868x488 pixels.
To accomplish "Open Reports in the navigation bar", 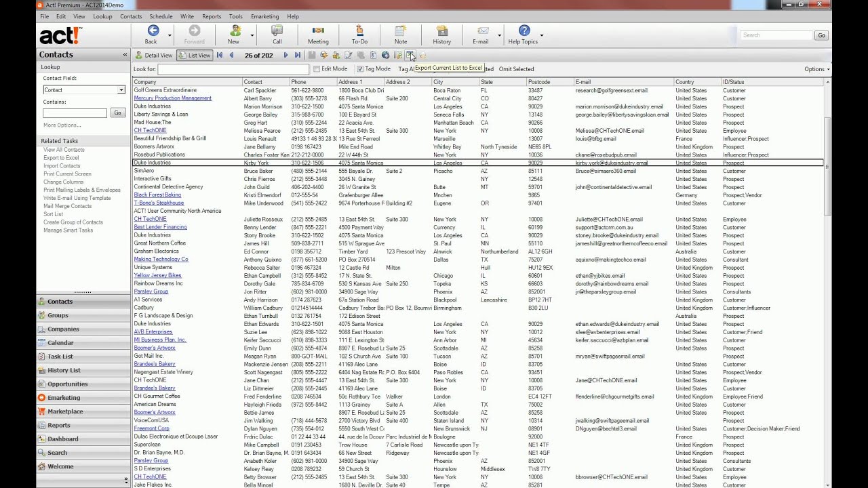I will 83,425.
